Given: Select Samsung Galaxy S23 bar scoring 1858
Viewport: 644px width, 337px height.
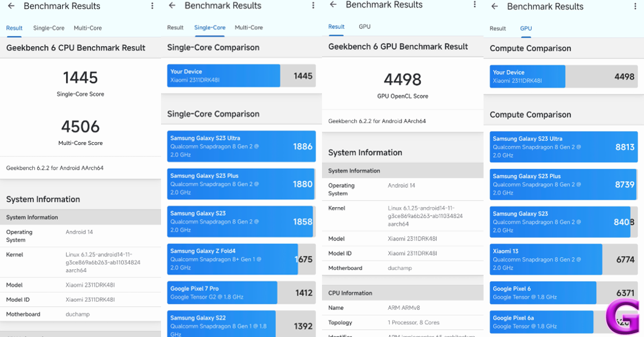Looking at the screenshot, I should [241, 221].
